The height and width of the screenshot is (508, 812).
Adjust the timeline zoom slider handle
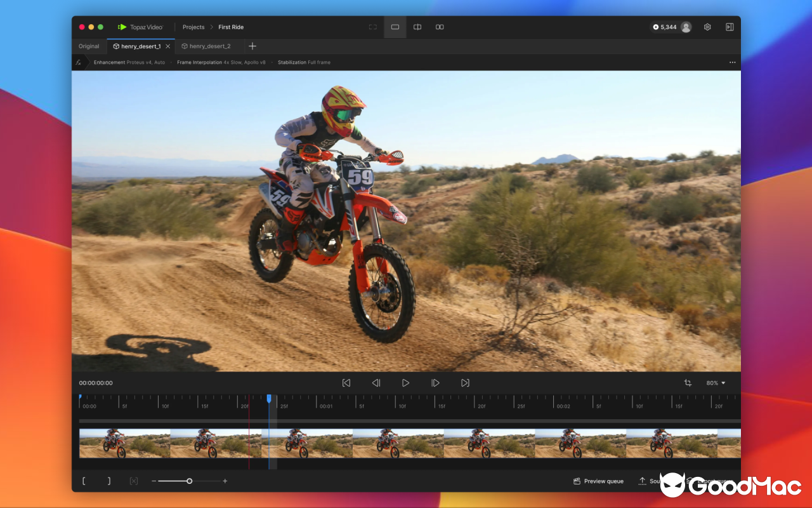point(189,481)
